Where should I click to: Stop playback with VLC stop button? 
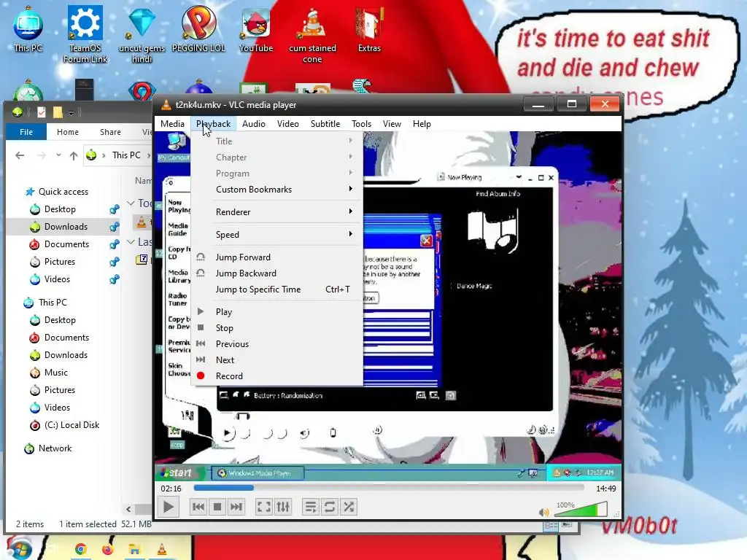[217, 507]
